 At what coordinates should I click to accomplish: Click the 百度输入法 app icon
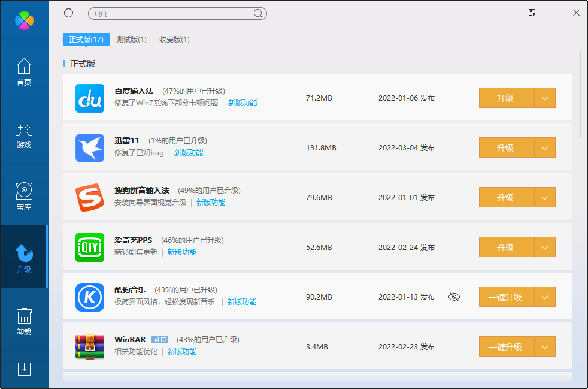[x=90, y=98]
